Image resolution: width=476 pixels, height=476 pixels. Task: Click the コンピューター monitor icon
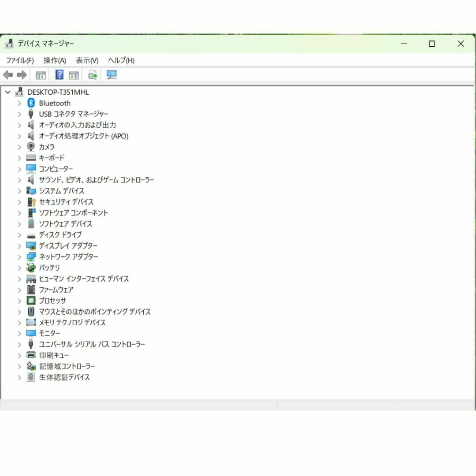click(31, 168)
